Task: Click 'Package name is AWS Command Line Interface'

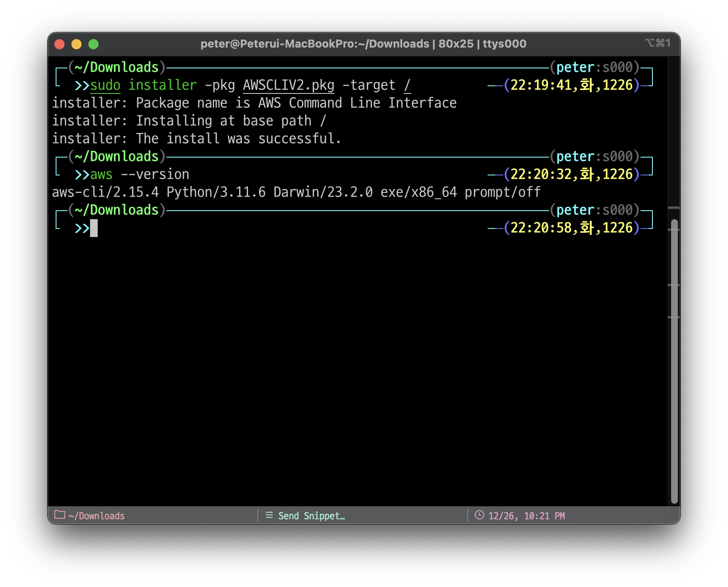Action: pyautogui.click(x=296, y=103)
